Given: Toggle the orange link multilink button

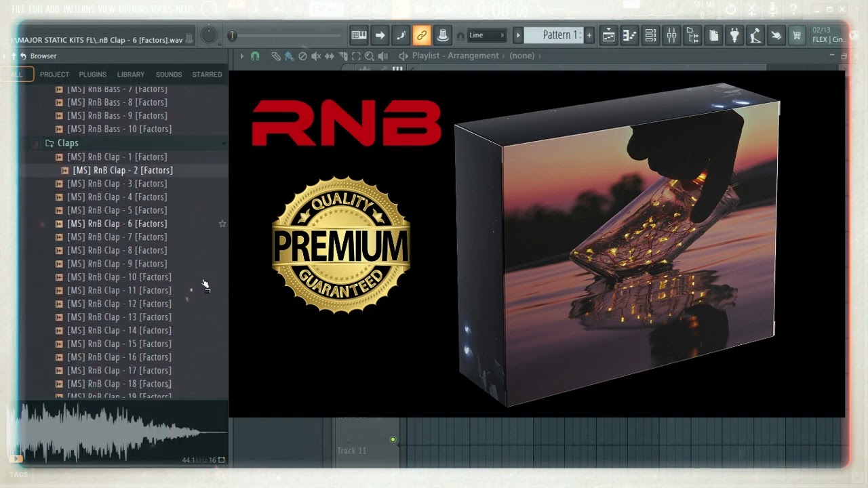Looking at the screenshot, I should pyautogui.click(x=422, y=35).
